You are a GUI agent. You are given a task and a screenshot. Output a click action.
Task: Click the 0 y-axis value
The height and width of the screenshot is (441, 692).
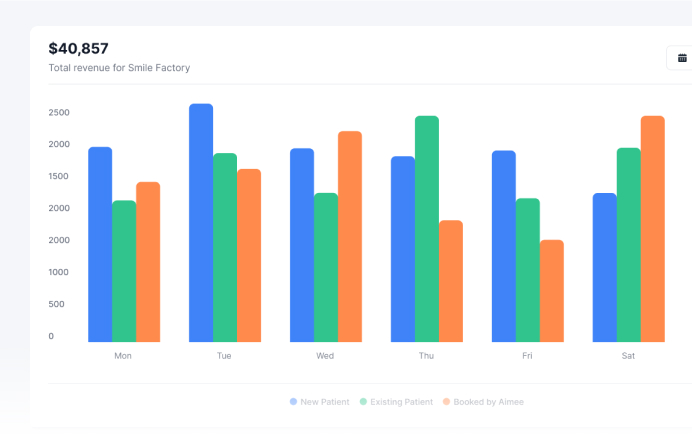coord(51,336)
